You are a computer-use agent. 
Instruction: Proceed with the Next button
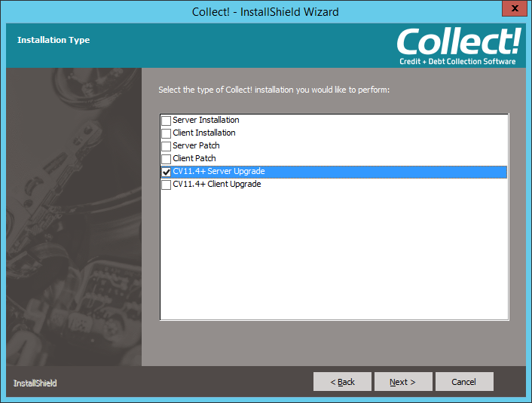(x=403, y=382)
